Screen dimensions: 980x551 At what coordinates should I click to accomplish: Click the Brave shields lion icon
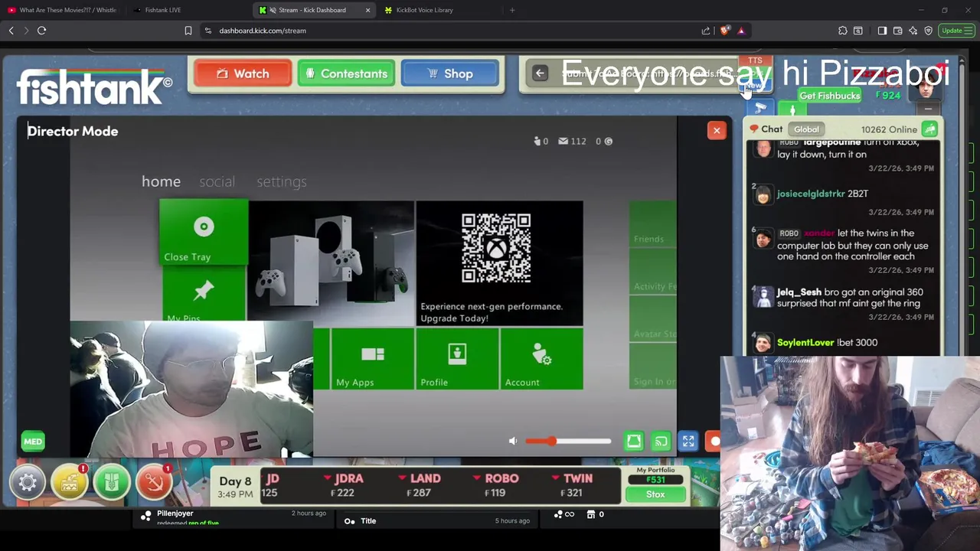click(x=725, y=31)
